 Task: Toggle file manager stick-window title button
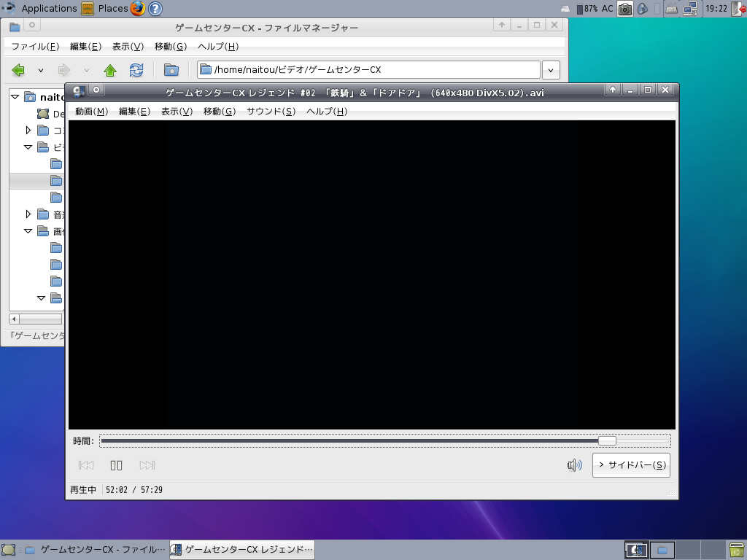tap(32, 25)
